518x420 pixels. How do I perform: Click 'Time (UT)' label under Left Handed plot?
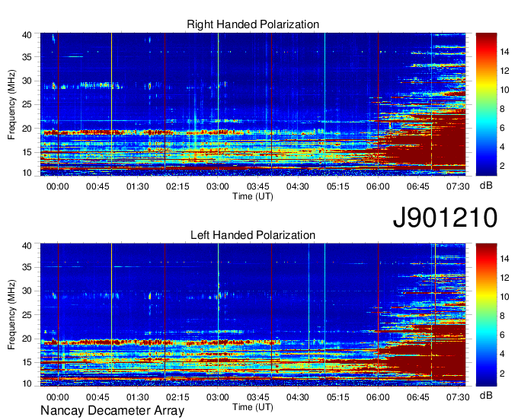click(253, 407)
